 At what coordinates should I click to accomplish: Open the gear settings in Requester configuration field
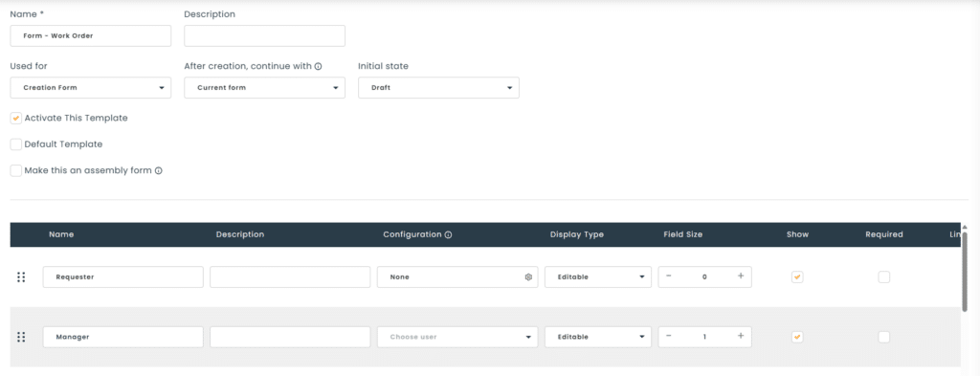(x=528, y=276)
